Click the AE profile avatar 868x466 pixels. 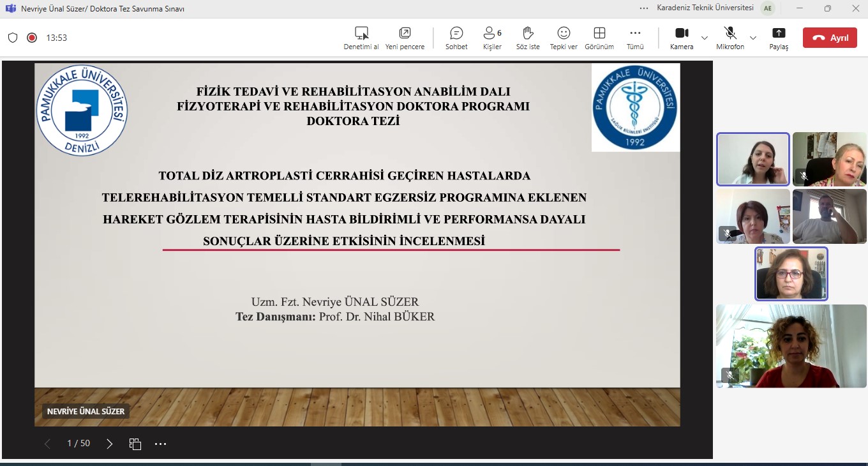click(x=767, y=8)
